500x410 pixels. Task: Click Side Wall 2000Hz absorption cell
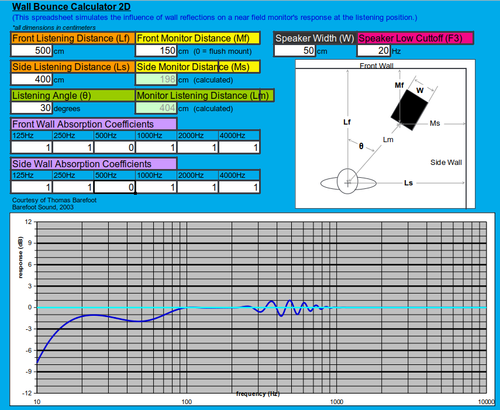(198, 187)
